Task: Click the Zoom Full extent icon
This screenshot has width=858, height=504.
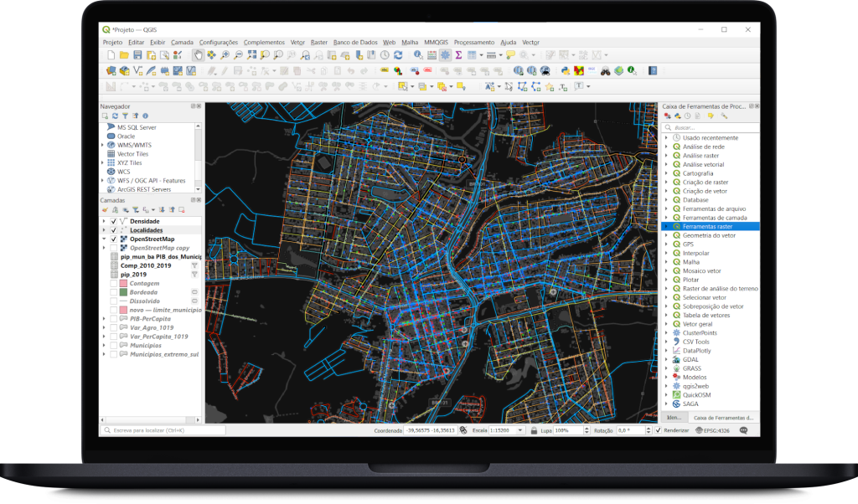Action: click(x=251, y=55)
